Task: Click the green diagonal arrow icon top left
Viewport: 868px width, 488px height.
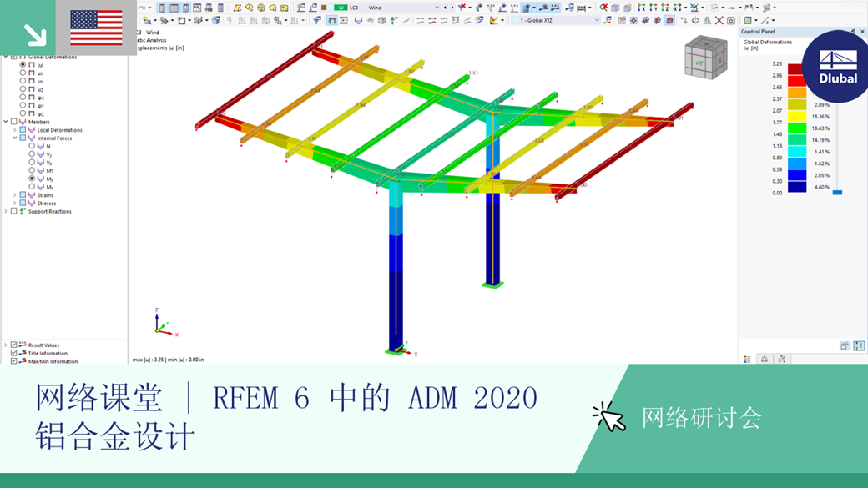Action: [x=35, y=34]
